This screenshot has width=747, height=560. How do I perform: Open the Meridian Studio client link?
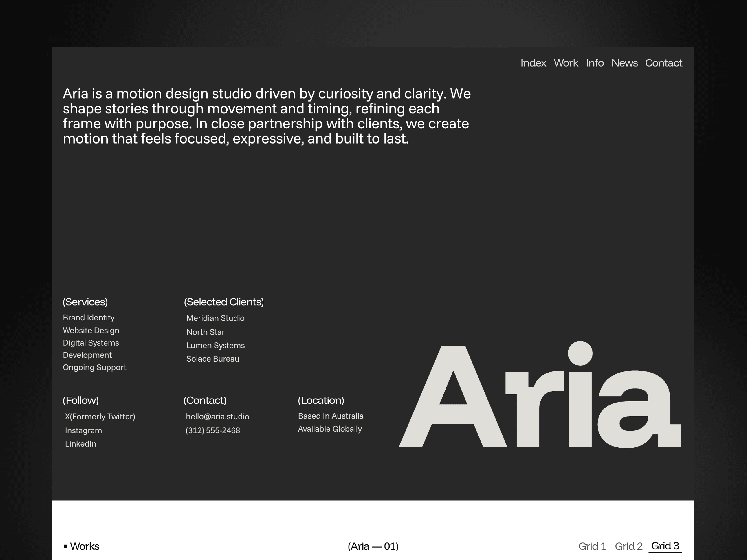coord(215,318)
